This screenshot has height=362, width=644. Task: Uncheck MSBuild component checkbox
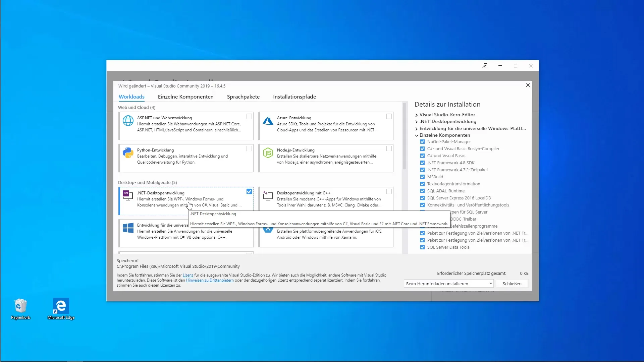[422, 177]
